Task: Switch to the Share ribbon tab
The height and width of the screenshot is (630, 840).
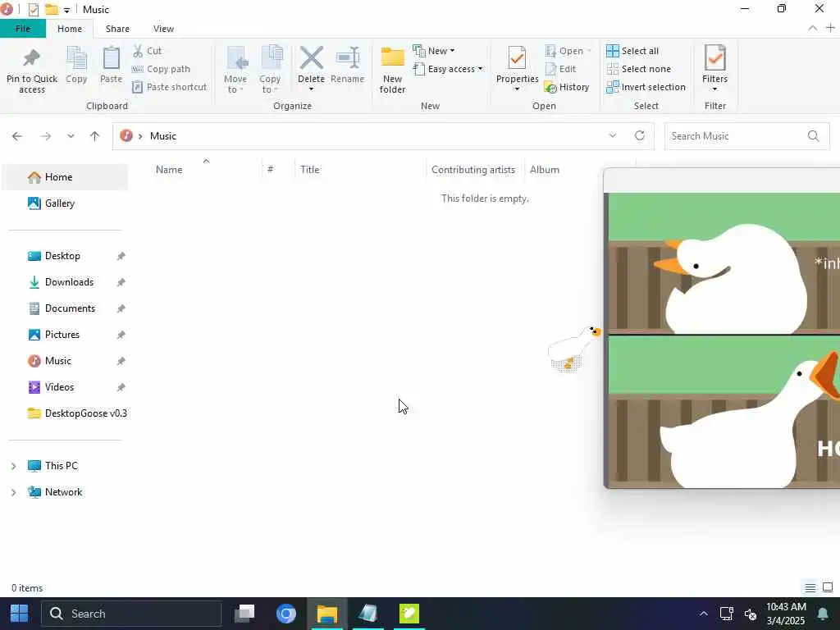Action: tap(117, 29)
